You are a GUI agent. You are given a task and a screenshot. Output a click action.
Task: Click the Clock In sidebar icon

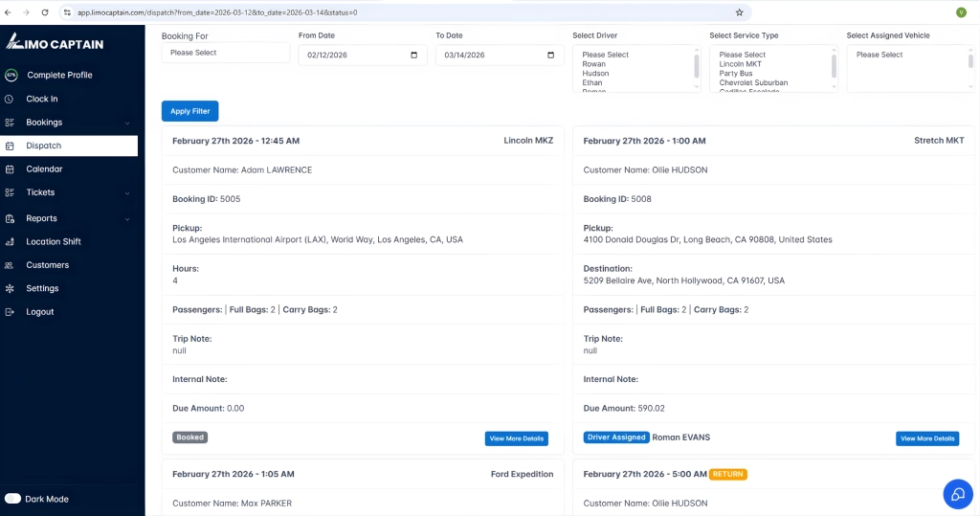tap(10, 99)
